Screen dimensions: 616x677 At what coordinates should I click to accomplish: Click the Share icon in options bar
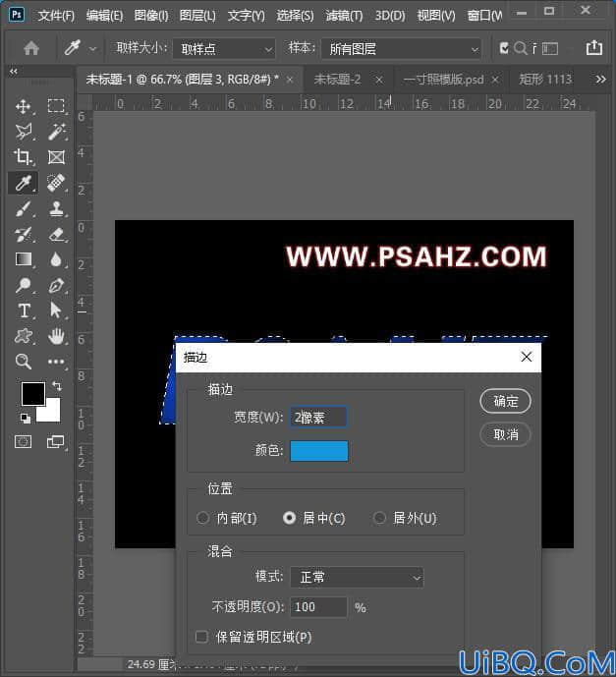pyautogui.click(x=594, y=47)
